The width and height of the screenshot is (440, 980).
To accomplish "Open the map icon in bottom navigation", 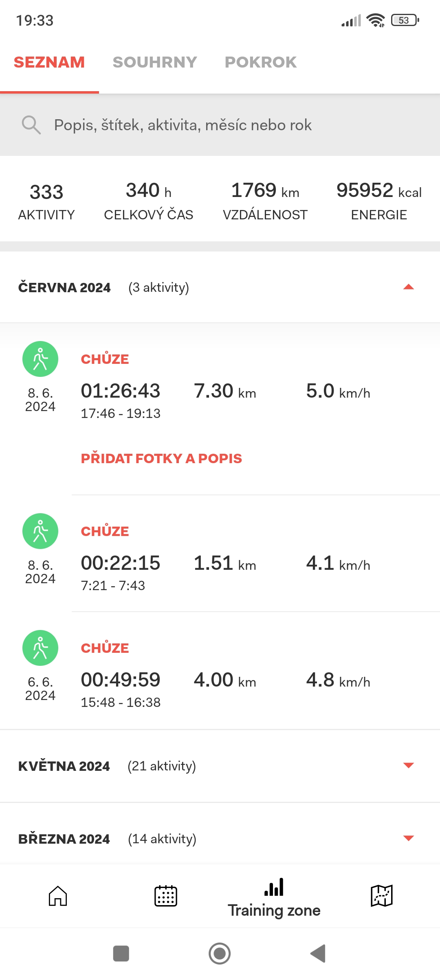I will click(382, 896).
